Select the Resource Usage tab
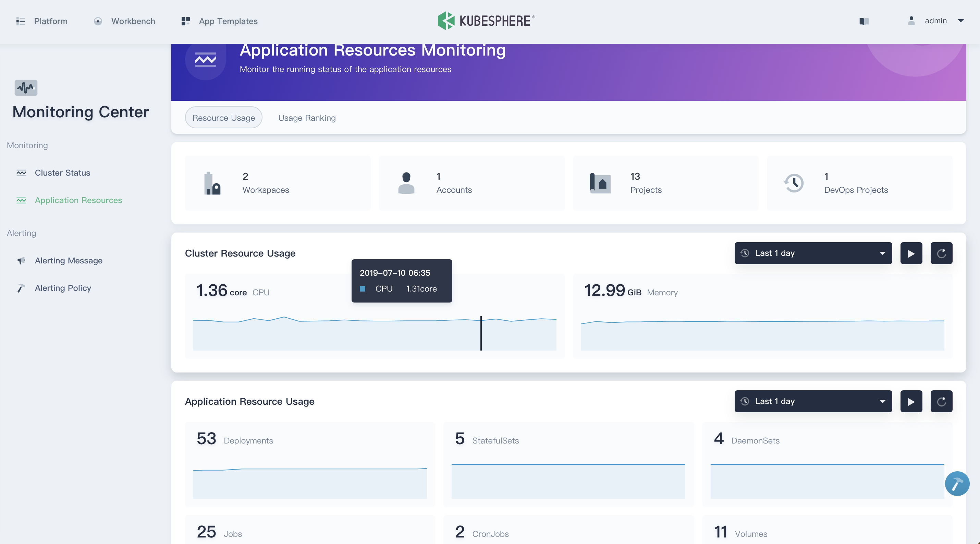Screen dimensions: 980x544 [x=223, y=118]
